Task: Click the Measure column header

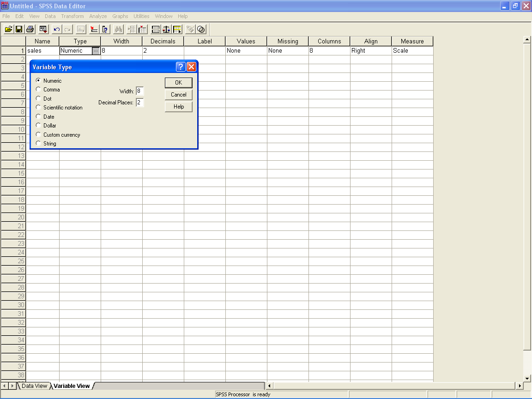Action: pyautogui.click(x=412, y=41)
